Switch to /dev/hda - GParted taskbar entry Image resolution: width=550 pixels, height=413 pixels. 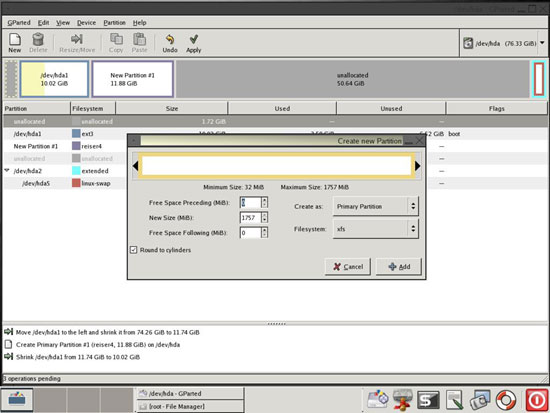click(x=190, y=393)
